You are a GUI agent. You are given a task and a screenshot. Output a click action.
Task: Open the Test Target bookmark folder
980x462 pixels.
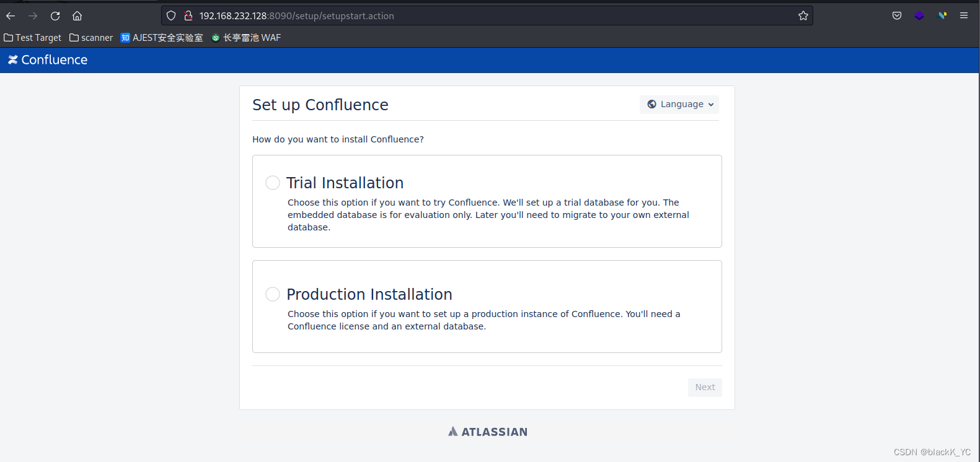pos(33,38)
